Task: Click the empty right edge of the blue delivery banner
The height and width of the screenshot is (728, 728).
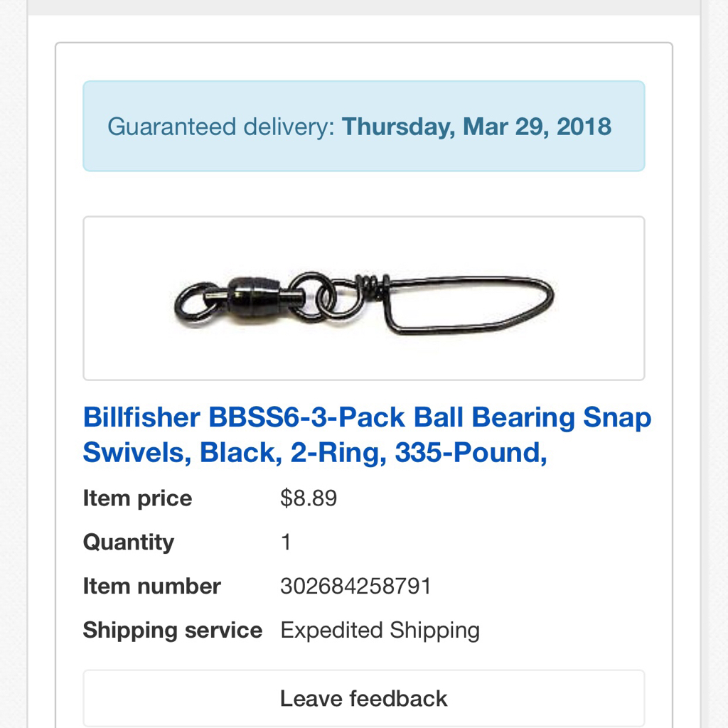Action: point(629,127)
